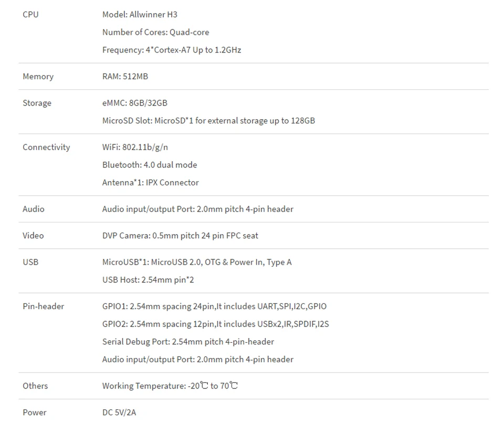Viewport: 504px width, 422px height.
Task: Click the DVP Camera specification line
Action: (180, 236)
